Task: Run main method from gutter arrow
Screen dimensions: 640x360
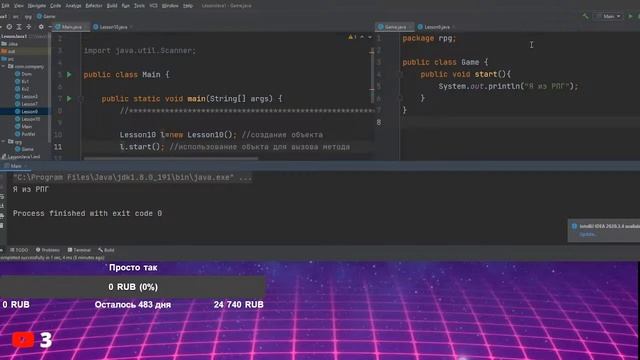Action: (x=69, y=99)
